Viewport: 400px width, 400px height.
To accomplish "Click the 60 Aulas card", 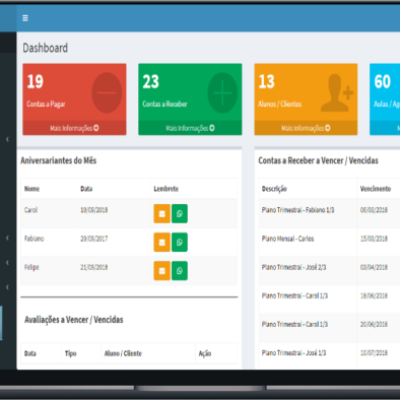I will (x=385, y=99).
